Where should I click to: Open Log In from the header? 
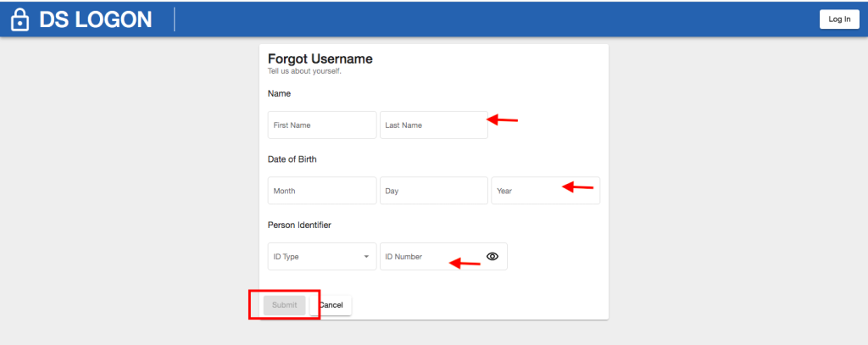point(839,19)
